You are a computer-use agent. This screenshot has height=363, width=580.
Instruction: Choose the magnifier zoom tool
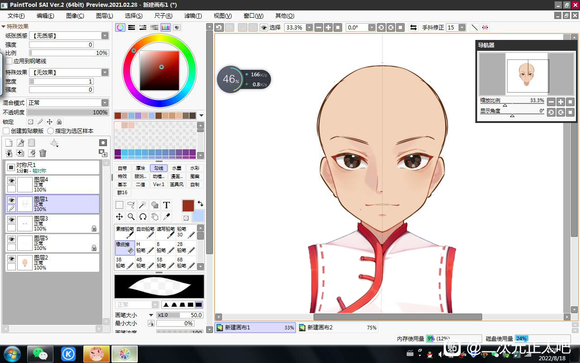[131, 217]
